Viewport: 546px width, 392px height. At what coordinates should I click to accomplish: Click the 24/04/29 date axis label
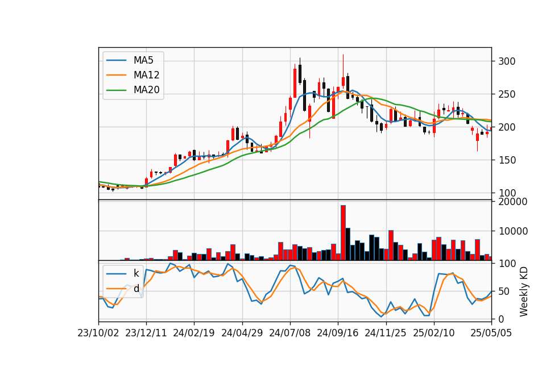click(x=242, y=333)
